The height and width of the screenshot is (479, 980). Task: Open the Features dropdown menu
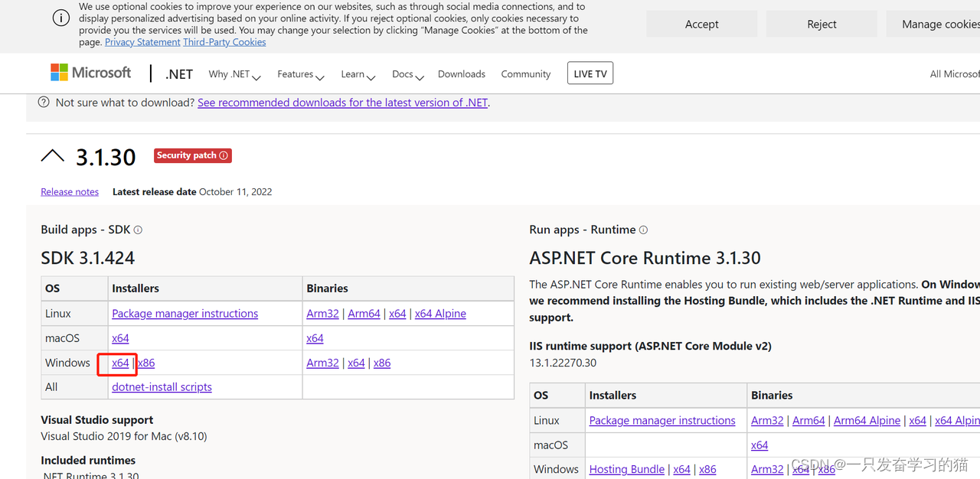coord(300,74)
